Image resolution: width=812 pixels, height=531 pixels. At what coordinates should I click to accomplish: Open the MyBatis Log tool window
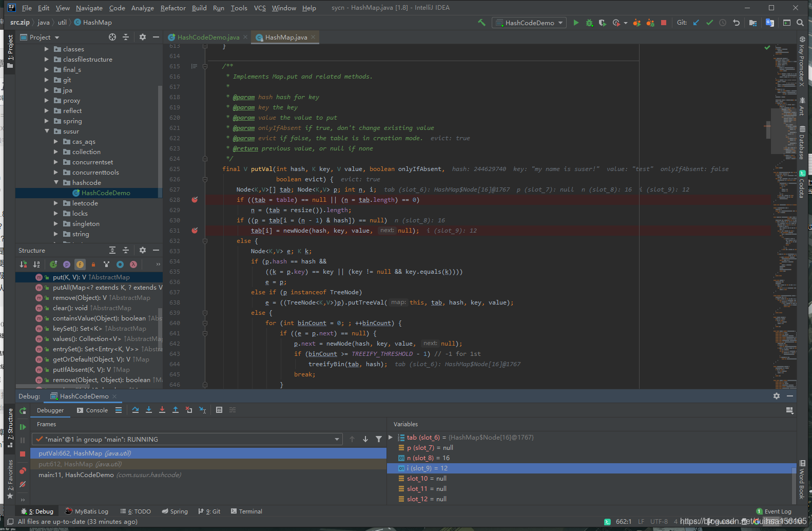pos(87,511)
